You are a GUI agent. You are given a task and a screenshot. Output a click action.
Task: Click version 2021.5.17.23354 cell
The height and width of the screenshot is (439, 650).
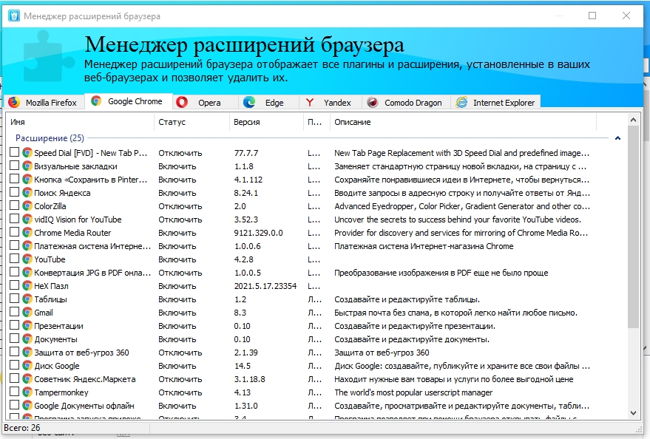pyautogui.click(x=265, y=286)
